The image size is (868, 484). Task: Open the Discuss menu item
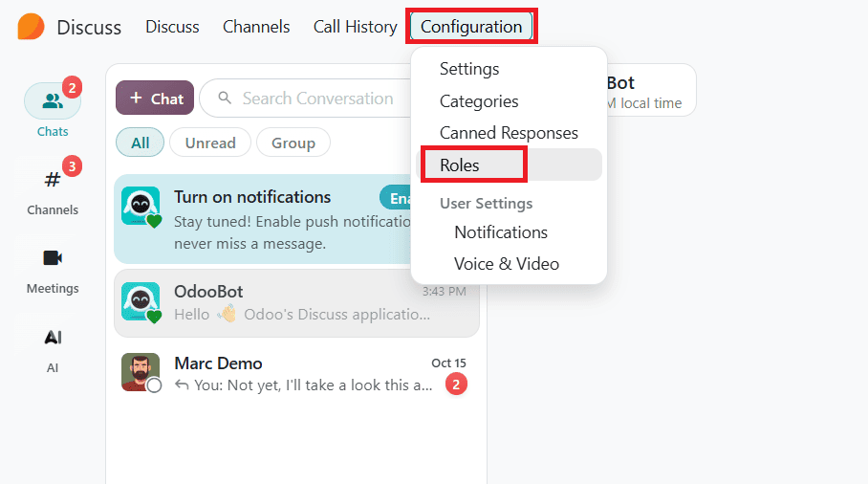172,27
